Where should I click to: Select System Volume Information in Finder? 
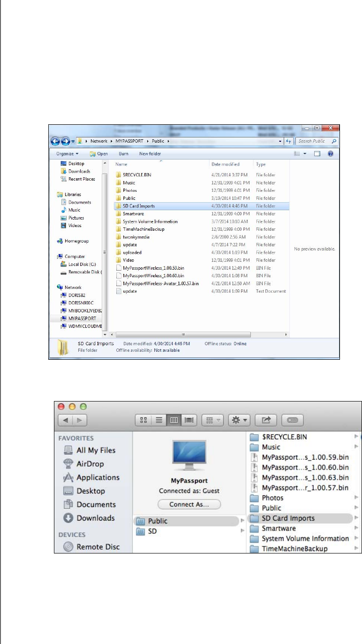[300, 538]
